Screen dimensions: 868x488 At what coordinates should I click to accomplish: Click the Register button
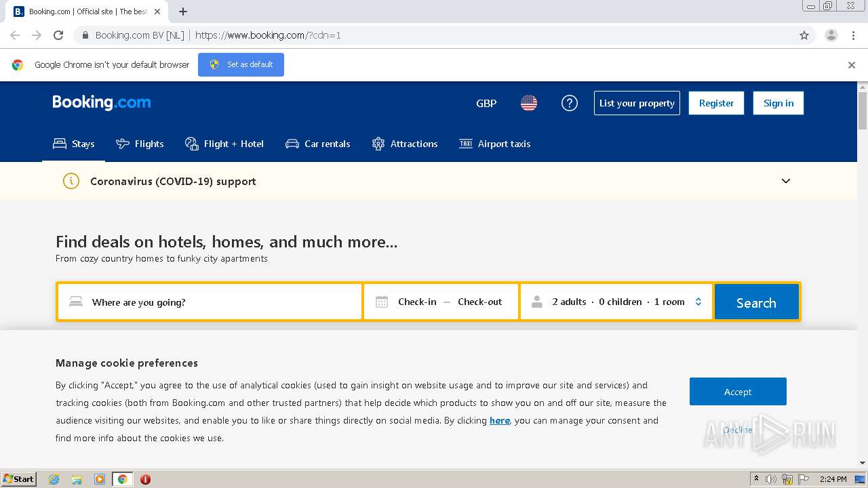716,103
